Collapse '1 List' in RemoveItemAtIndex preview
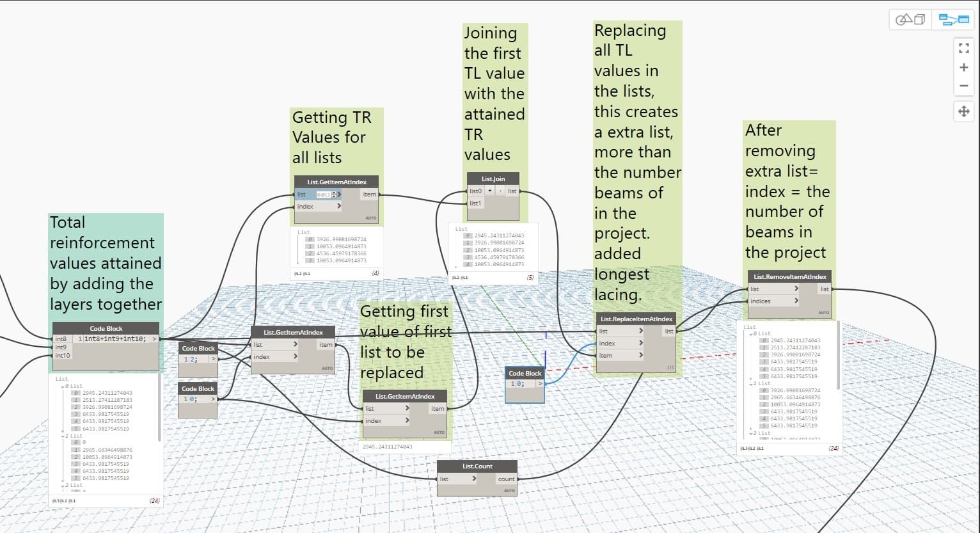The height and width of the screenshot is (533, 980). (751, 383)
